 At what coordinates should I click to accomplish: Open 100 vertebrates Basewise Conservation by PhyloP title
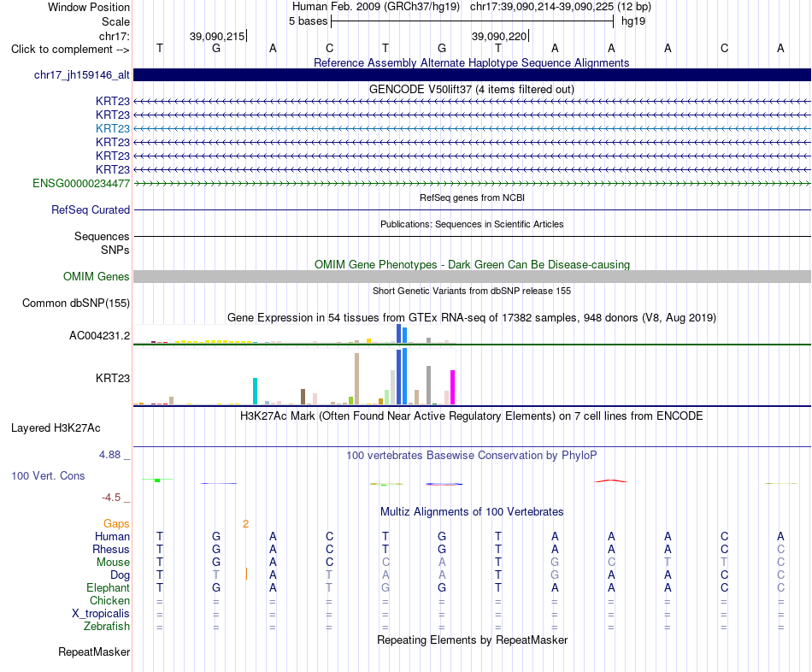coord(471,456)
